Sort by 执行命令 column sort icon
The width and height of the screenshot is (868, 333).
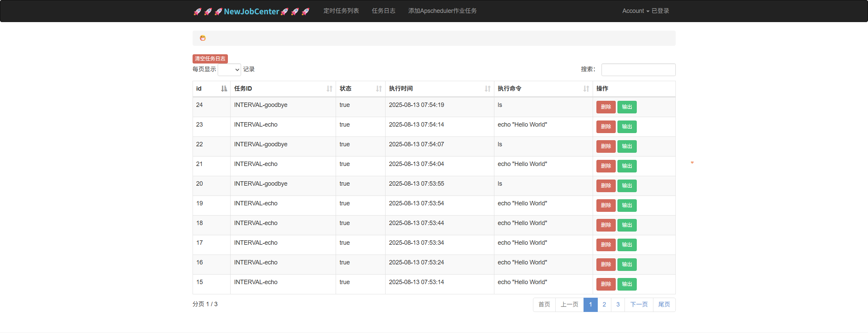pos(586,89)
